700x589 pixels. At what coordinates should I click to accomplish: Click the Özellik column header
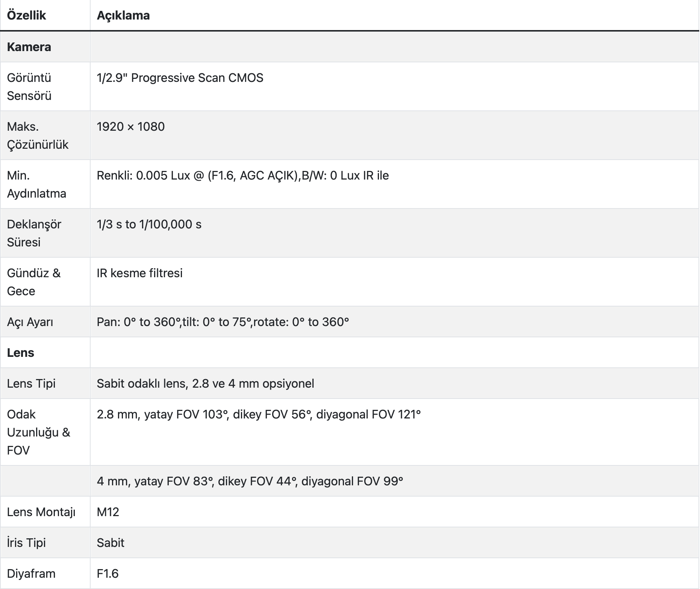pos(26,15)
